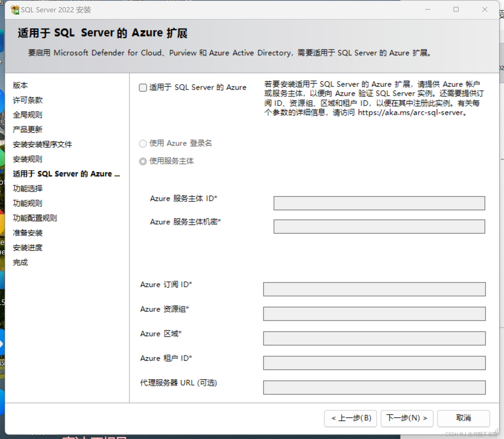Focus the Azure 租户 ID input field
The height and width of the screenshot is (439, 504).
click(374, 363)
